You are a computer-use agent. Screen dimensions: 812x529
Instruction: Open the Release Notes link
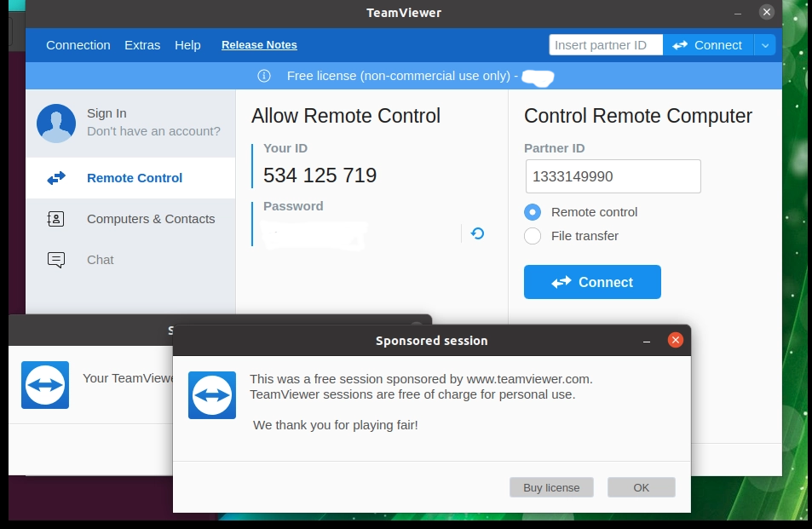pyautogui.click(x=259, y=45)
